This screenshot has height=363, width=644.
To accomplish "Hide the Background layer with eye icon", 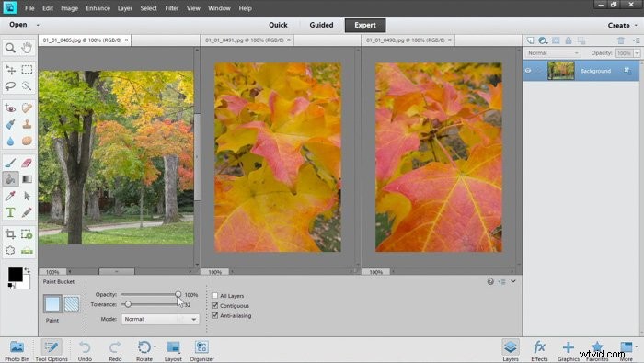I will (528, 71).
